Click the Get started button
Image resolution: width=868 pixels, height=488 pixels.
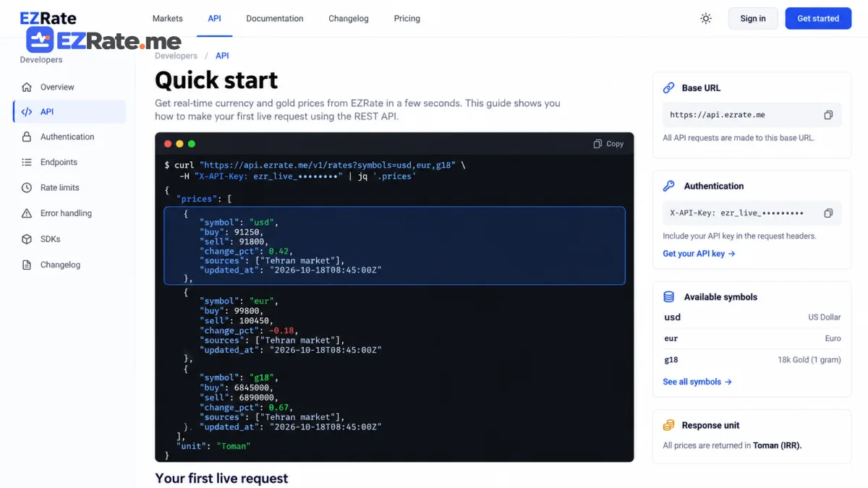pyautogui.click(x=818, y=19)
